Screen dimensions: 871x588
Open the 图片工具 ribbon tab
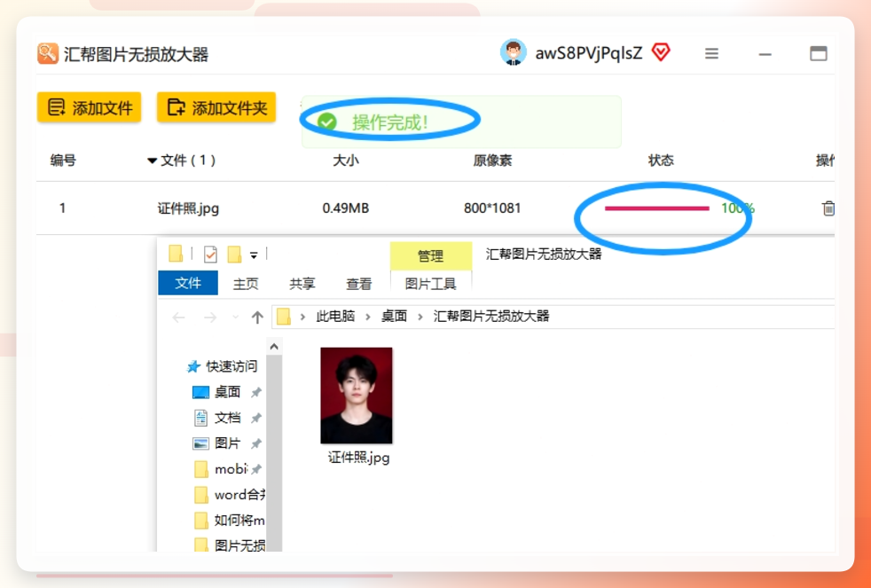tap(430, 284)
